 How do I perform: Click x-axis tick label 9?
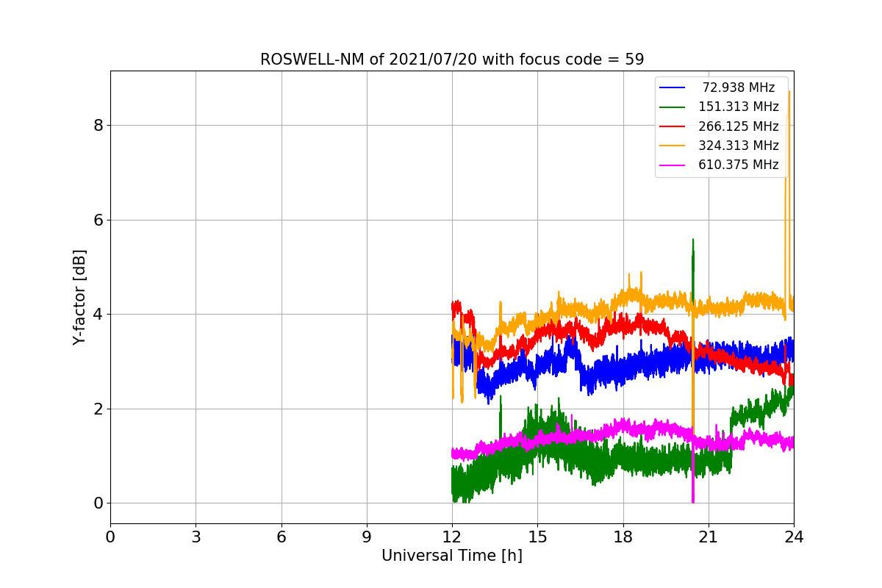tap(367, 537)
